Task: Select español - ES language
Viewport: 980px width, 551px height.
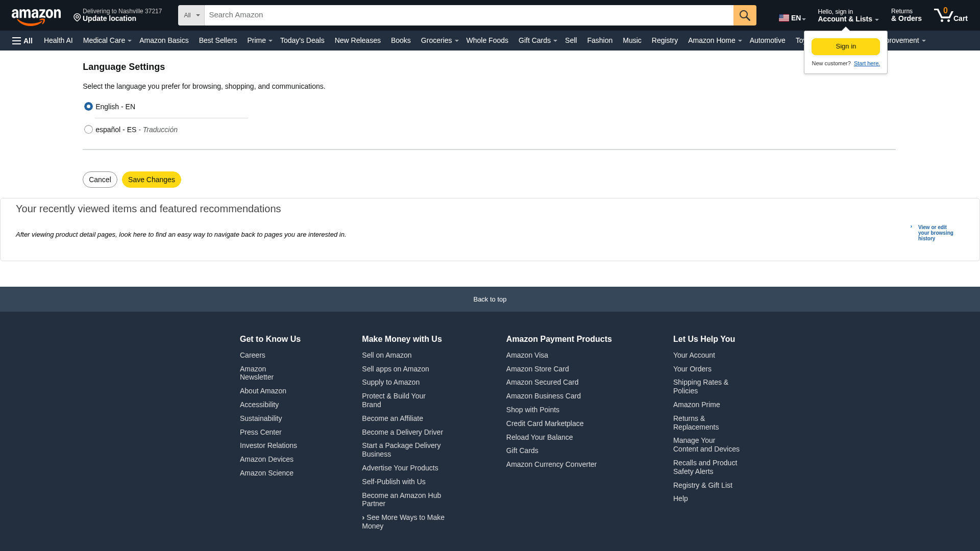Action: 88,129
